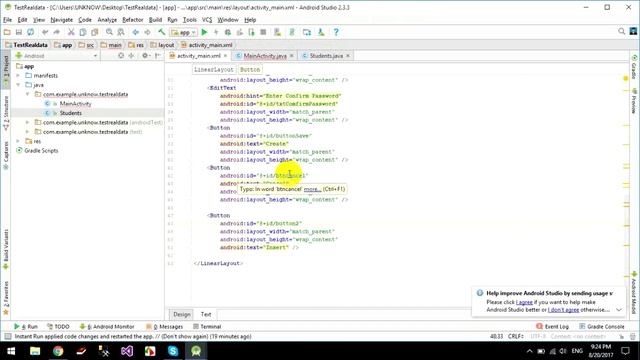This screenshot has width=640, height=360.
Task: Open the VCS menu
Action: coord(207,20)
